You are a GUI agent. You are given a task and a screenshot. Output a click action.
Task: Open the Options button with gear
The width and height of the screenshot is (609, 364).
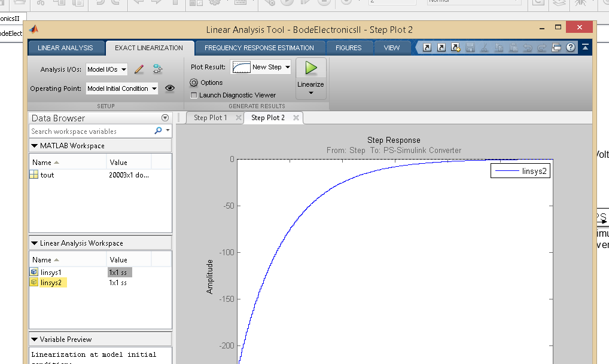pyautogui.click(x=206, y=83)
